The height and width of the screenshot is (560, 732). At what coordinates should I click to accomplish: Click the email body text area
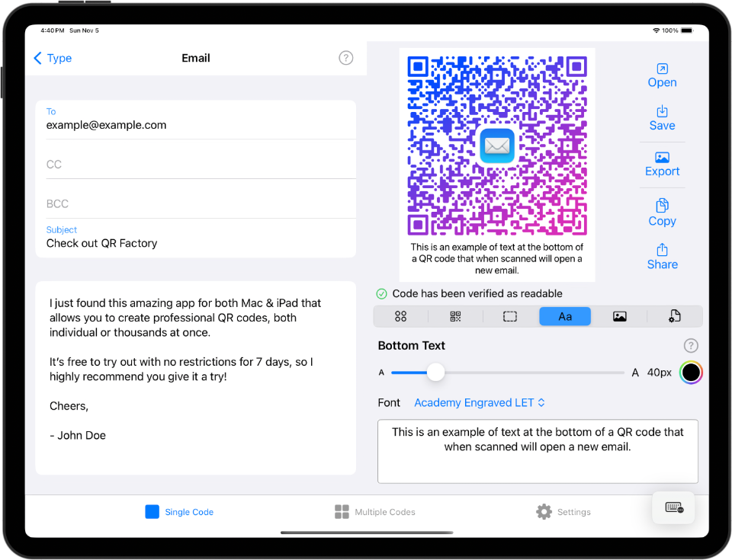pos(196,378)
